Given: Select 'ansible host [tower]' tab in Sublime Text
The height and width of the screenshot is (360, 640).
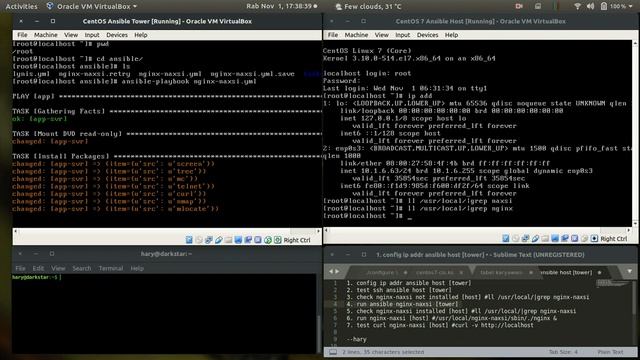Looking at the screenshot, I should click(566, 272).
